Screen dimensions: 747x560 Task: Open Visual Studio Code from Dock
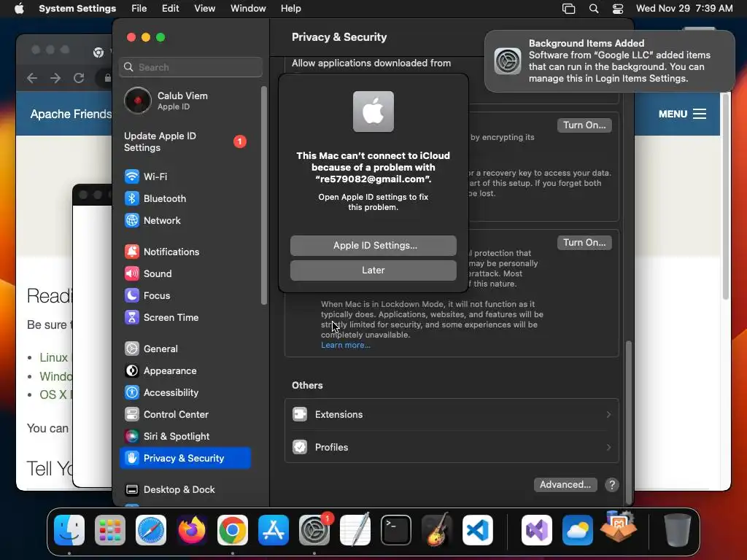[477, 530]
